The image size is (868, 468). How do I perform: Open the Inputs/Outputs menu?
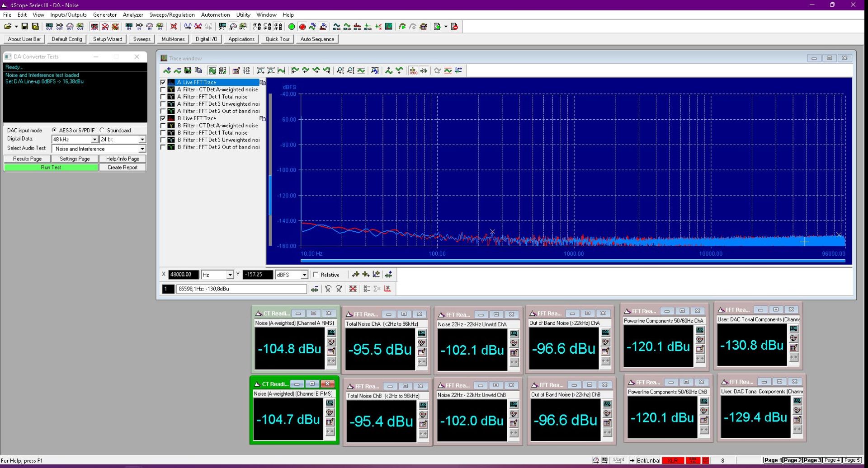[68, 15]
